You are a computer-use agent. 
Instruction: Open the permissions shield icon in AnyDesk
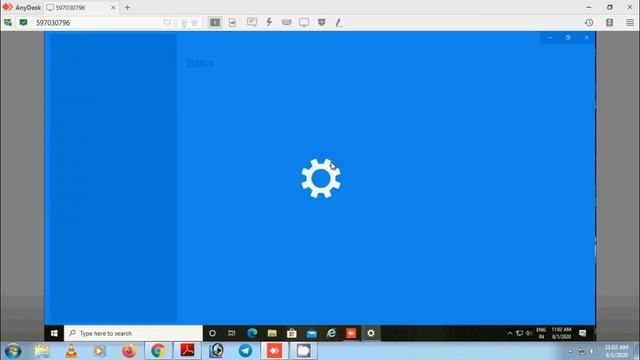322,22
